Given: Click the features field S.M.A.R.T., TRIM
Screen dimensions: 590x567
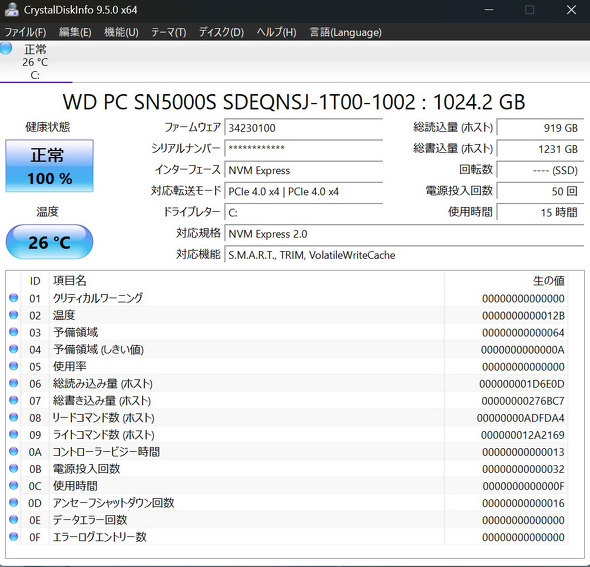Looking at the screenshot, I should click(x=404, y=255).
